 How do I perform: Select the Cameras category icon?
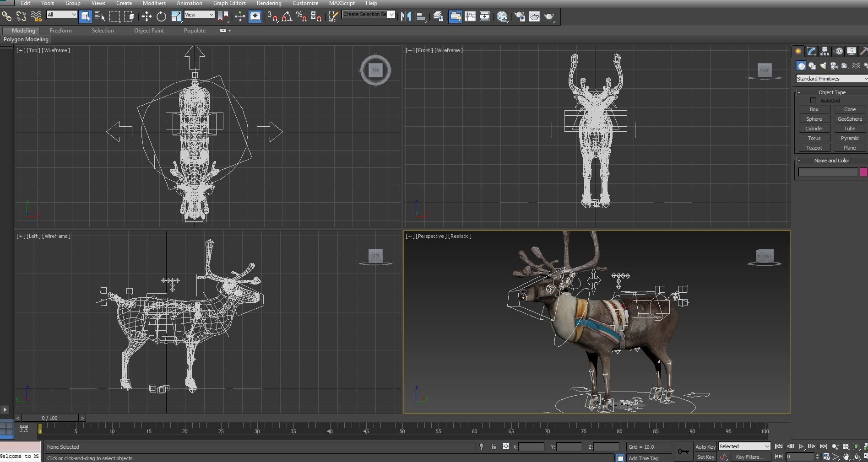pos(834,66)
